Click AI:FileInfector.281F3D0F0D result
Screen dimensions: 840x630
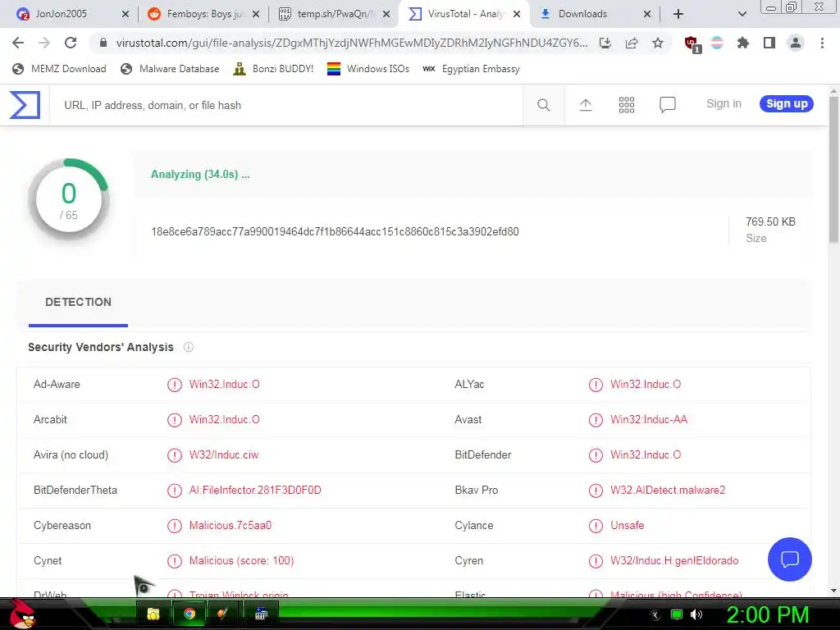coord(255,491)
